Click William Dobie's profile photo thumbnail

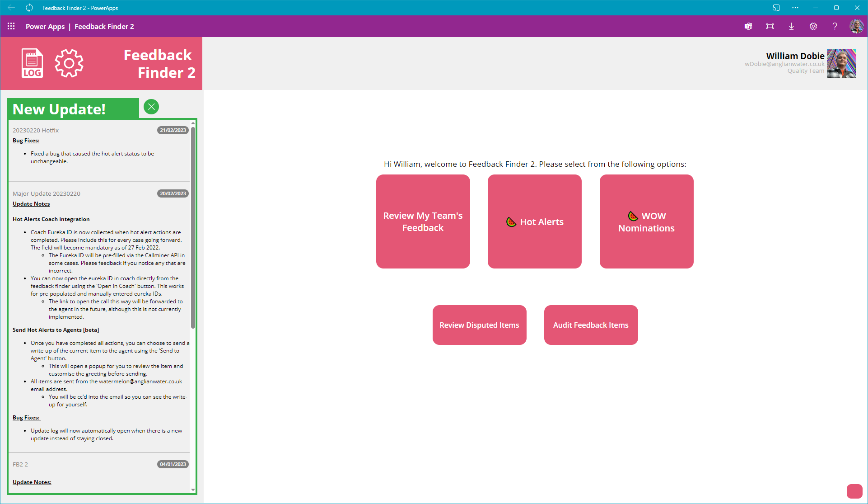pyautogui.click(x=841, y=63)
